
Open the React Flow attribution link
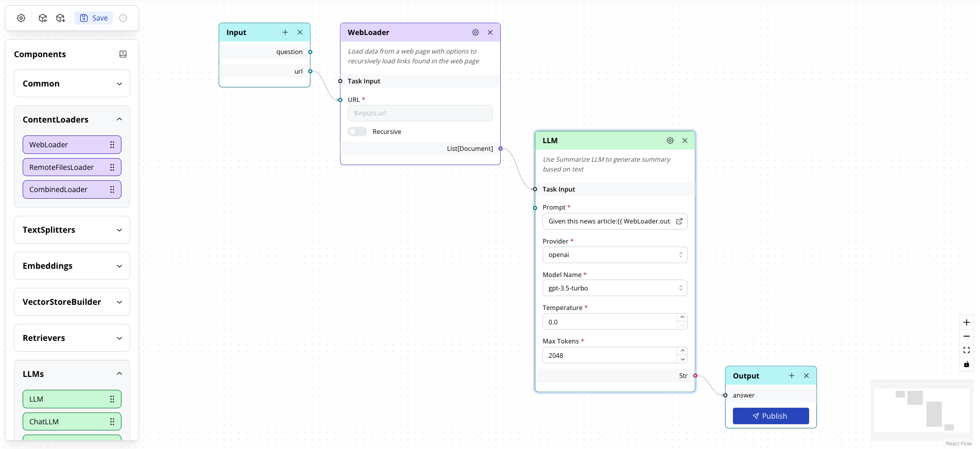point(958,444)
